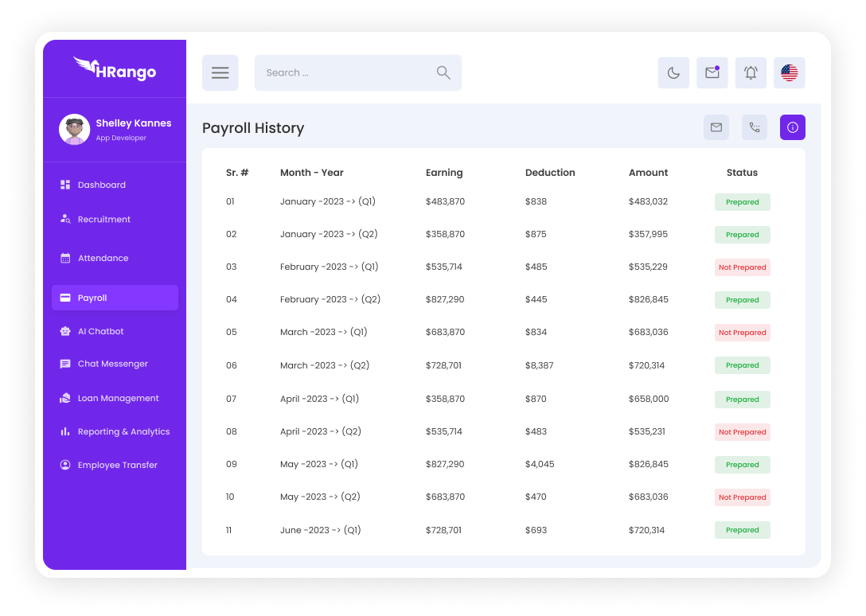
Task: Click the purple info icon button
Action: 793,127
